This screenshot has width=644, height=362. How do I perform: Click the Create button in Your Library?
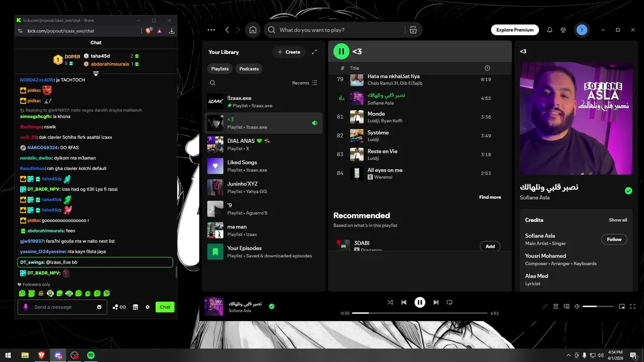(x=289, y=52)
